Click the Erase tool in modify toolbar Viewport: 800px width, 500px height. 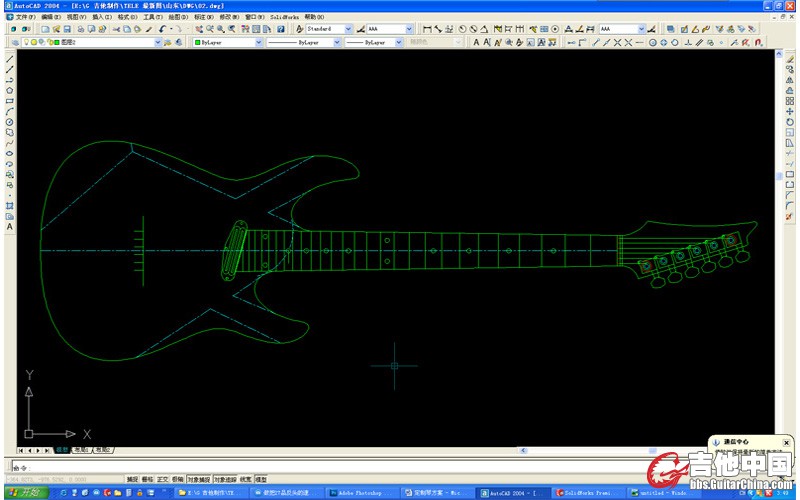790,59
